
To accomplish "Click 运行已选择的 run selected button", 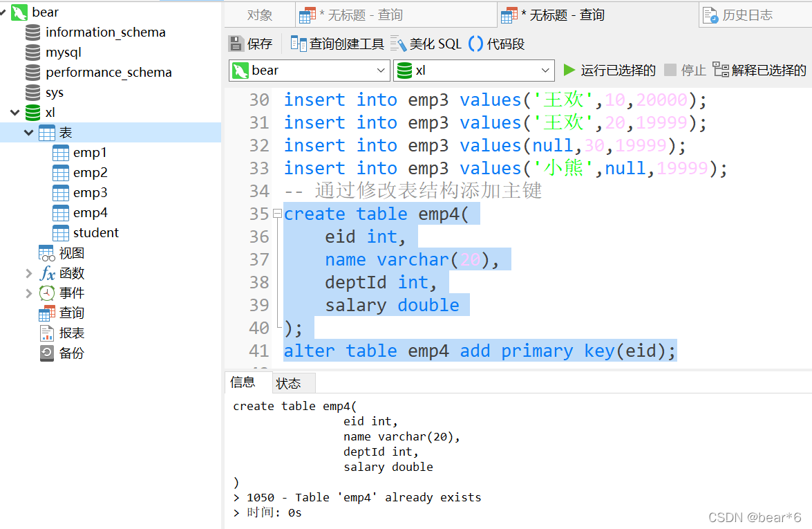I will coord(610,70).
